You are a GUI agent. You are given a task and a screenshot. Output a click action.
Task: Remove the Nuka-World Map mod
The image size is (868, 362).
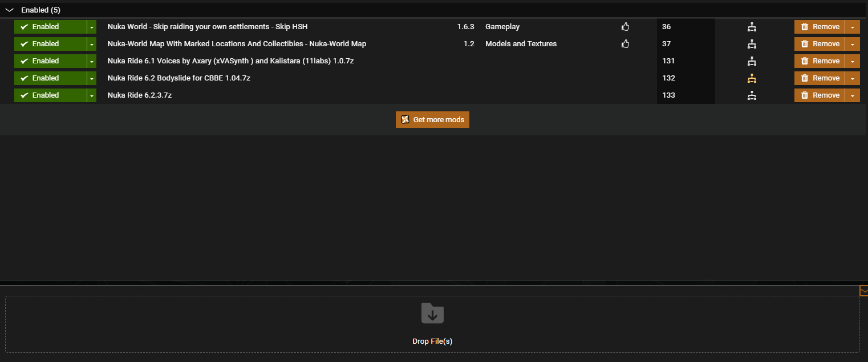click(820, 44)
